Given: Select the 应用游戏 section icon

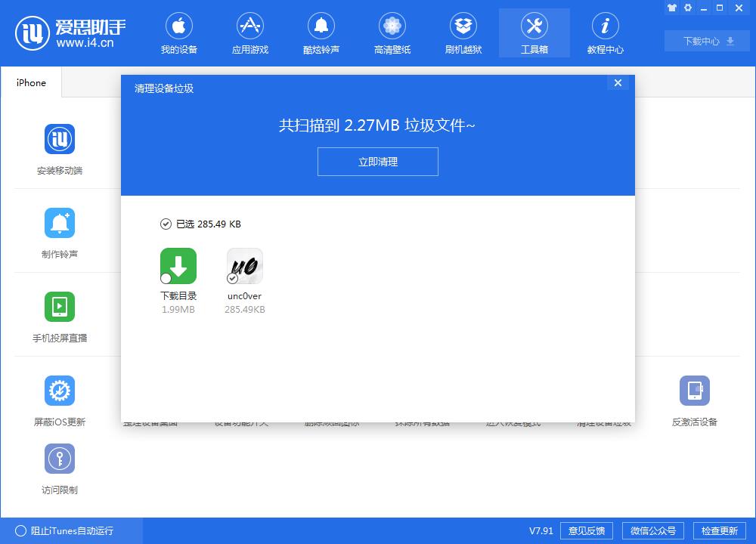Looking at the screenshot, I should (249, 32).
